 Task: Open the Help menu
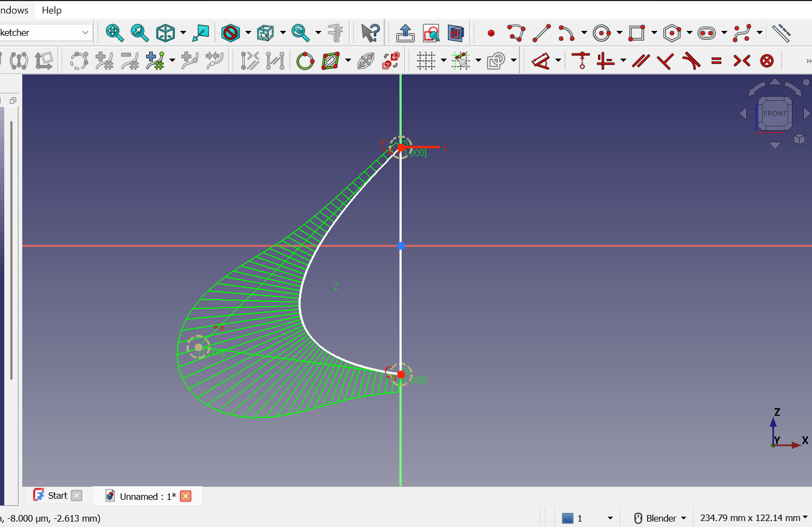[x=51, y=10]
